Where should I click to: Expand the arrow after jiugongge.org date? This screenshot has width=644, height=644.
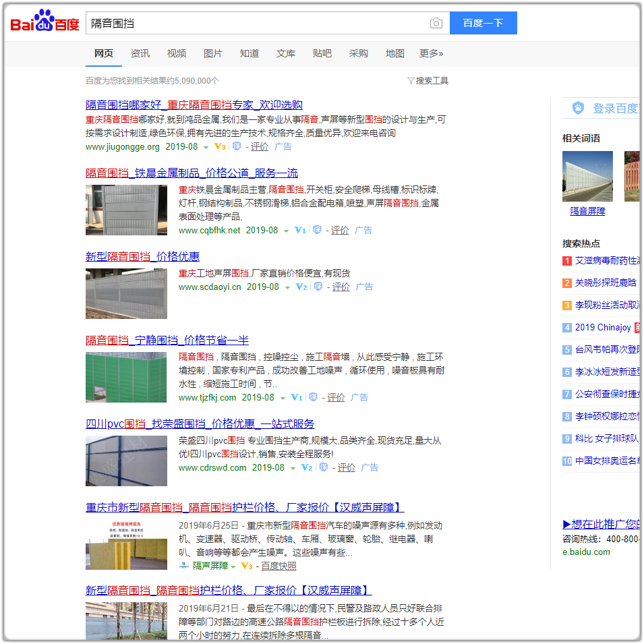point(206,147)
